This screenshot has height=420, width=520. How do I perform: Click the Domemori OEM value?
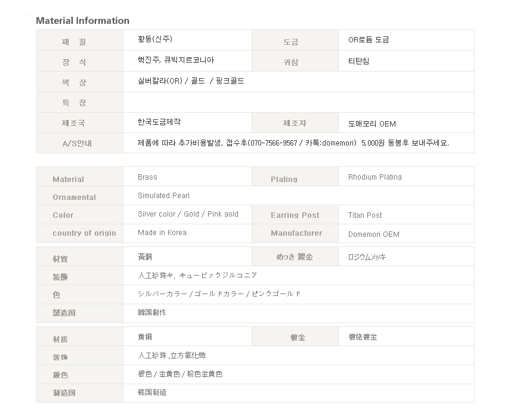pos(374,234)
